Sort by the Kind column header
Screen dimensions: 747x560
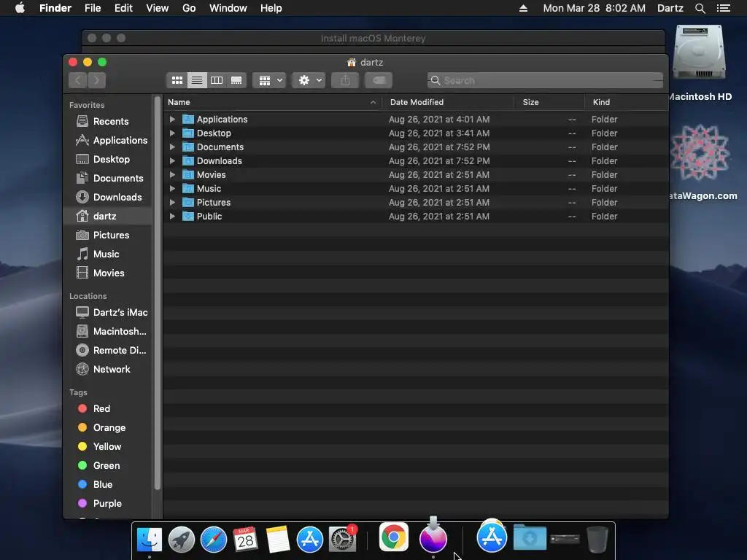[627, 102]
